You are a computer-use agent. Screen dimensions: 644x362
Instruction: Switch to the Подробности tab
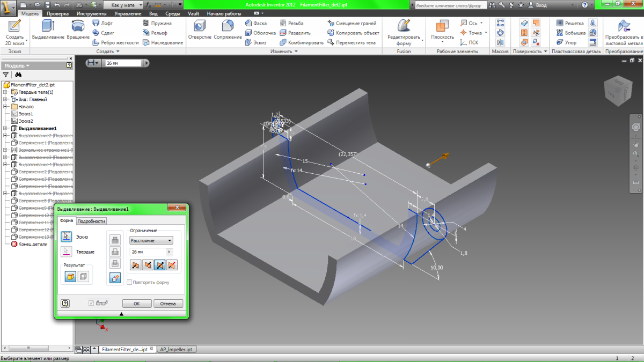click(92, 221)
